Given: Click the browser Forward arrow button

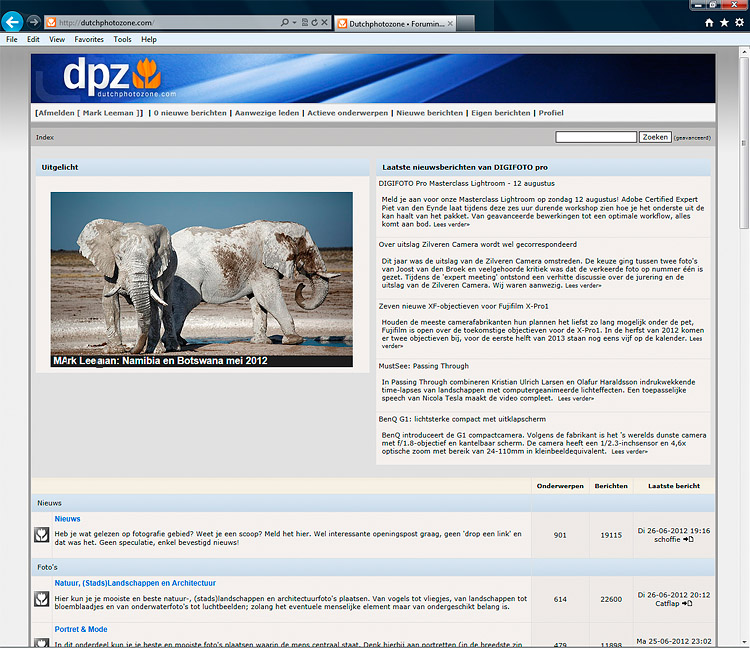Looking at the screenshot, I should click(x=33, y=22).
